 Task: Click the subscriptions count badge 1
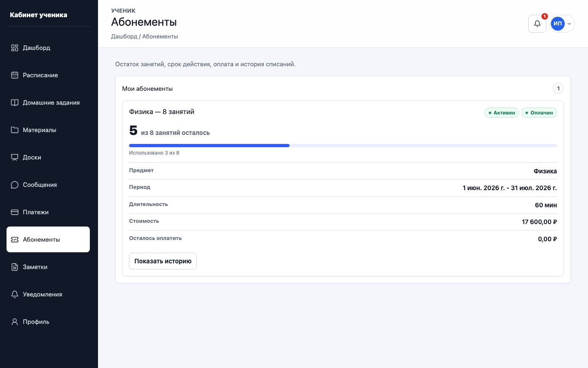tap(558, 88)
